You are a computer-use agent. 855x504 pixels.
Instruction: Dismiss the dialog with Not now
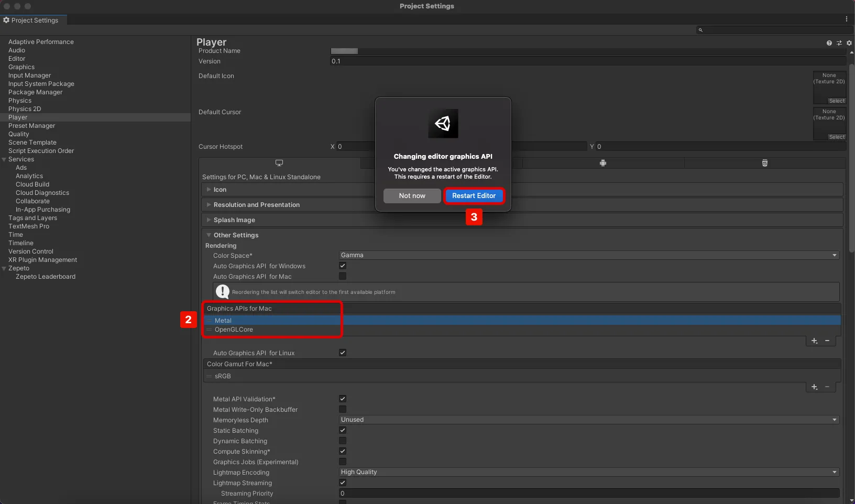412,195
